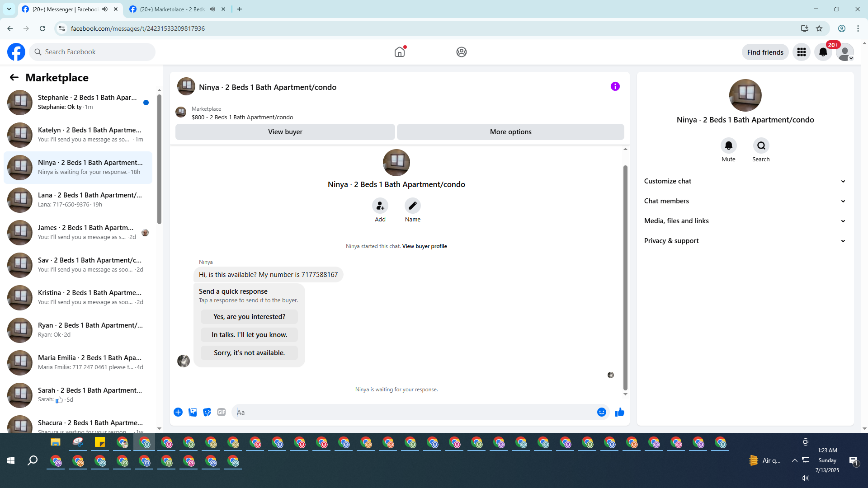
Task: Open the Facebook menu grid icon
Action: pyautogui.click(x=801, y=52)
